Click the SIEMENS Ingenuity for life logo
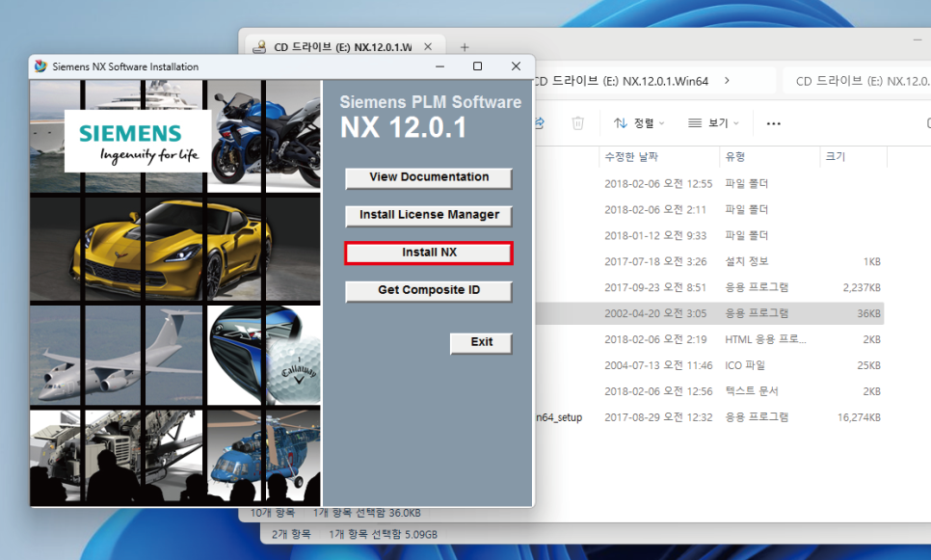931x560 pixels. tap(138, 142)
